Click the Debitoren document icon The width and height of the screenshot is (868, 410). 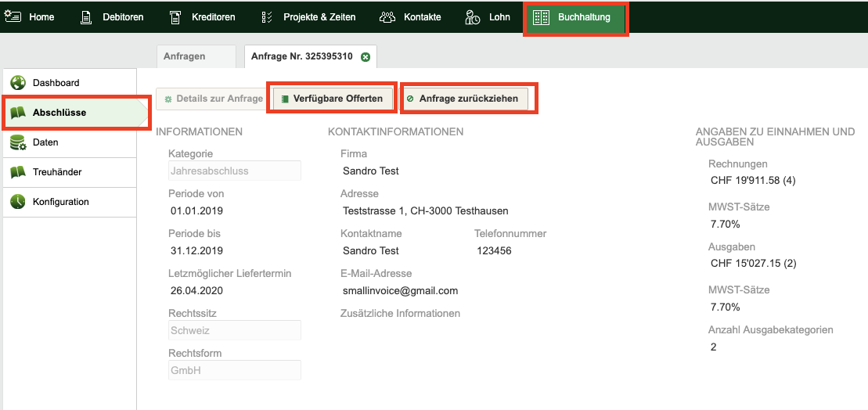(x=86, y=17)
